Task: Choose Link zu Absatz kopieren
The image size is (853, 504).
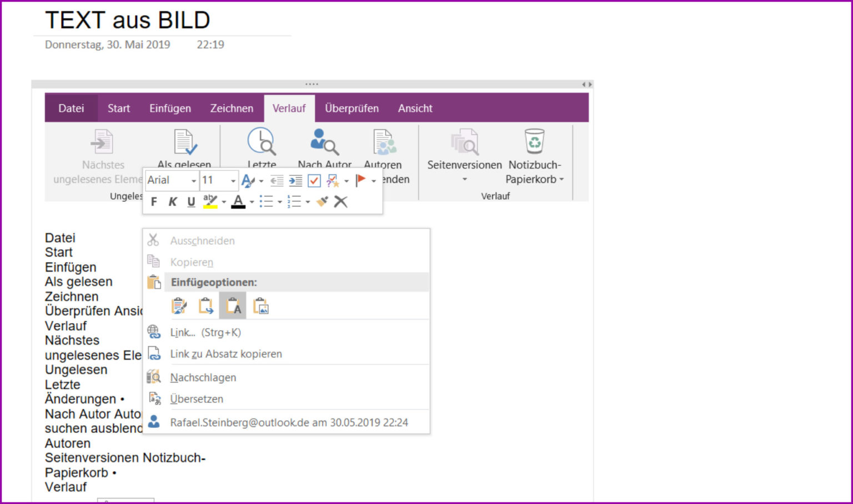Action: pos(286,354)
